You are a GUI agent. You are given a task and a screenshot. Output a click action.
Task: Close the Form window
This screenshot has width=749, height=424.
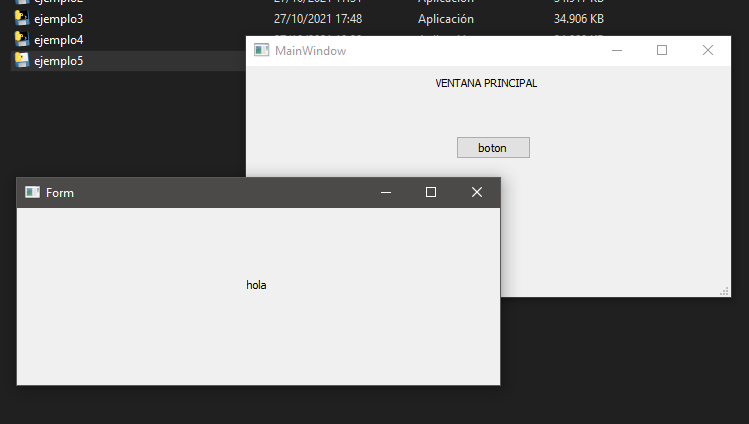tap(477, 192)
